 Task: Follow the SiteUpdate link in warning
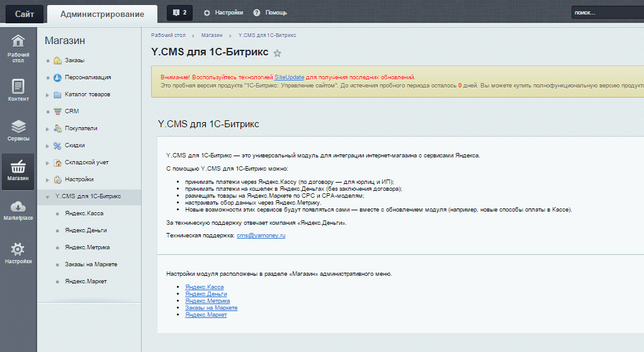(289, 77)
